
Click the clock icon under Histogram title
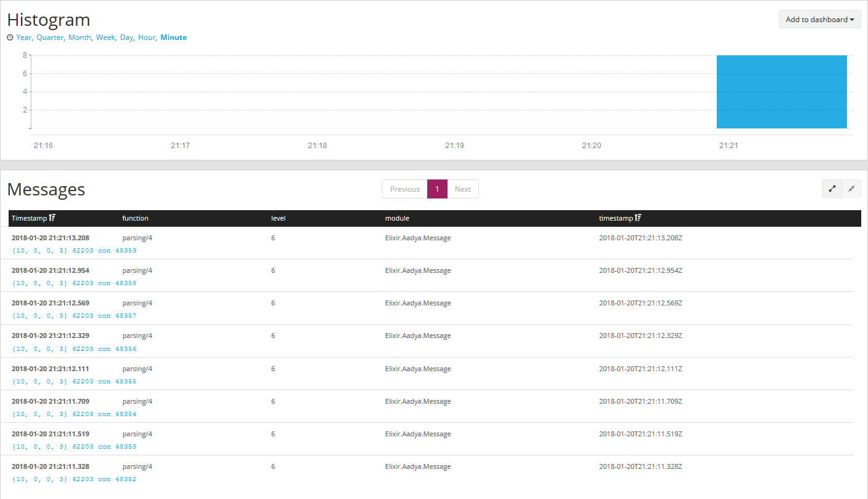[10, 37]
